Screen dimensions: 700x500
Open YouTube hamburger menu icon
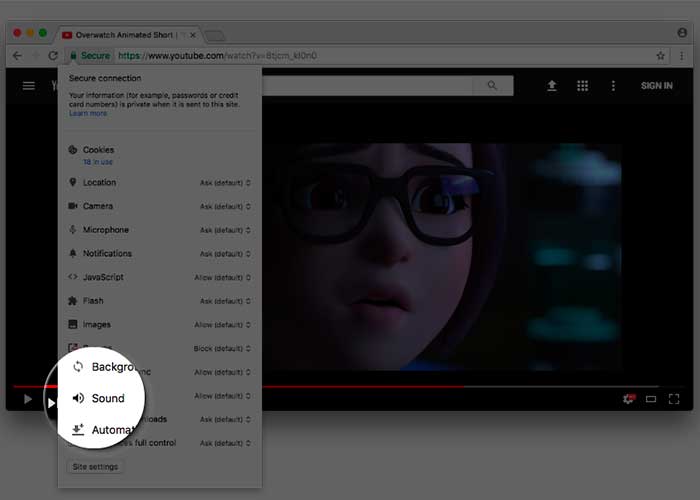pos(29,86)
